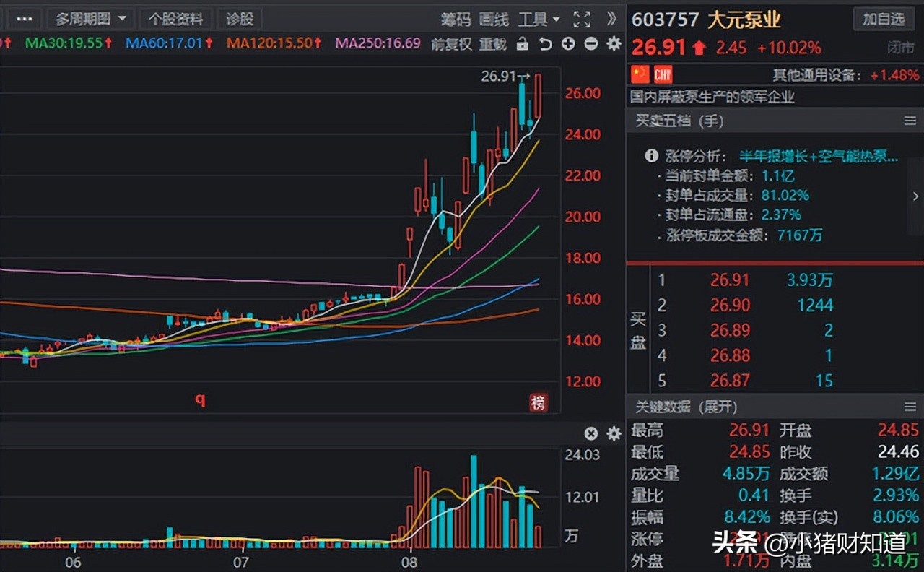Screen dimensions: 924x572
Task: Close the volume sub-chart with X icon
Action: pos(590,433)
